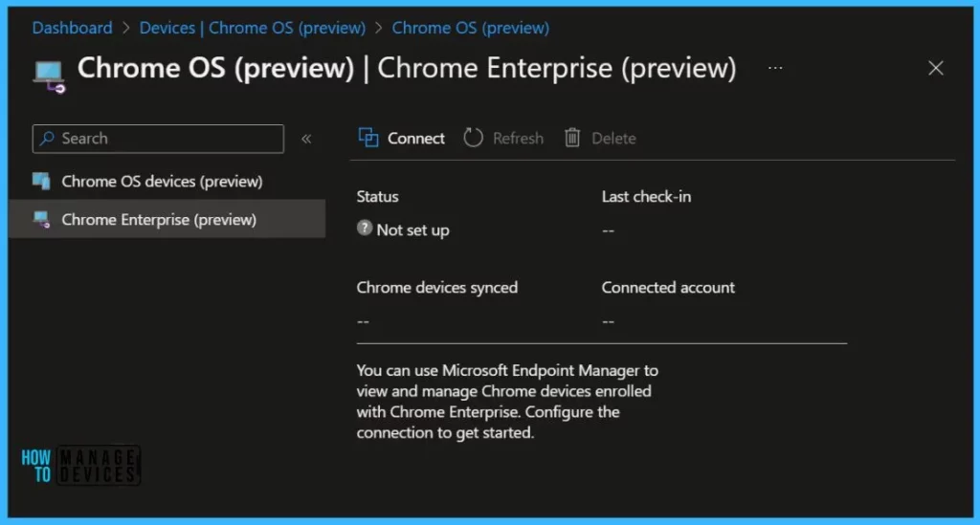Click the last Chrome OS (preview) breadcrumb
The image size is (980, 525).
click(x=471, y=28)
